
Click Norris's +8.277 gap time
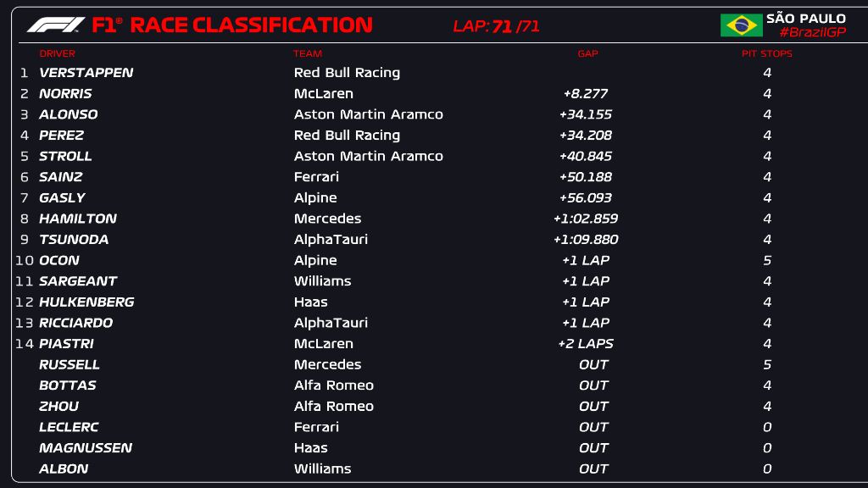point(585,94)
